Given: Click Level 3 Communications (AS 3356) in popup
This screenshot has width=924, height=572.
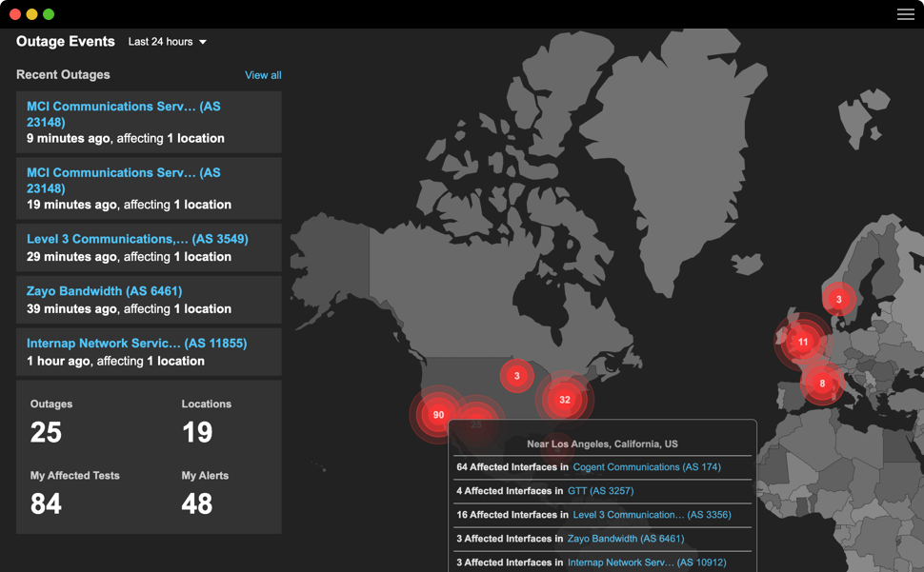Looking at the screenshot, I should click(652, 515).
